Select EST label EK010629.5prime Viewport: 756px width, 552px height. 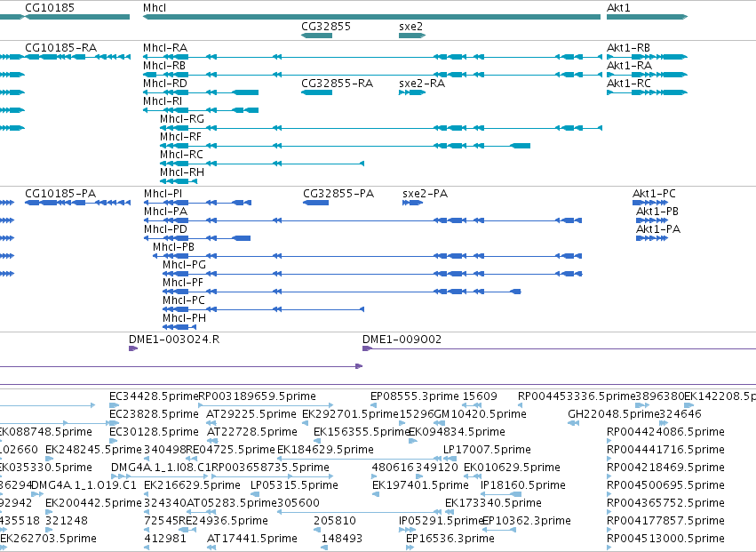click(x=512, y=468)
